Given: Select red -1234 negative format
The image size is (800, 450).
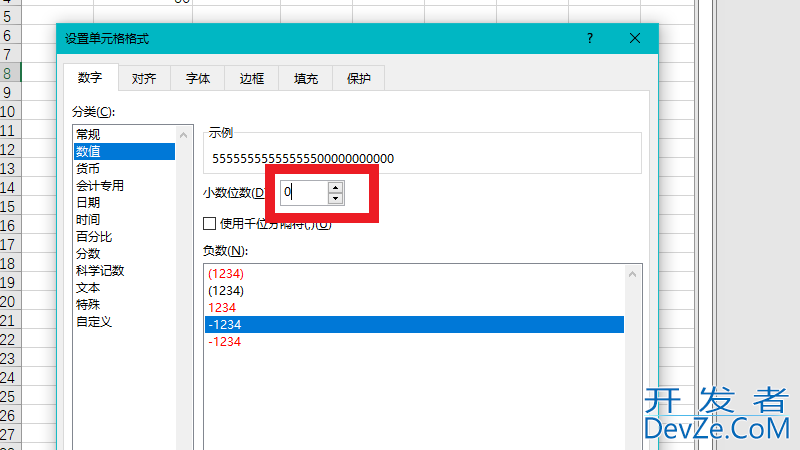Looking at the screenshot, I should pyautogui.click(x=414, y=342).
